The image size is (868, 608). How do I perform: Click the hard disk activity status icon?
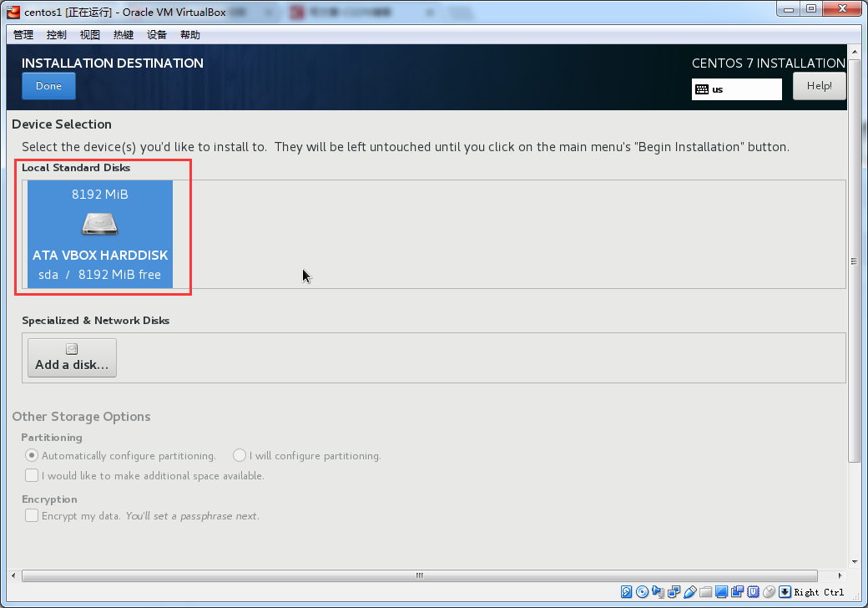(626, 592)
